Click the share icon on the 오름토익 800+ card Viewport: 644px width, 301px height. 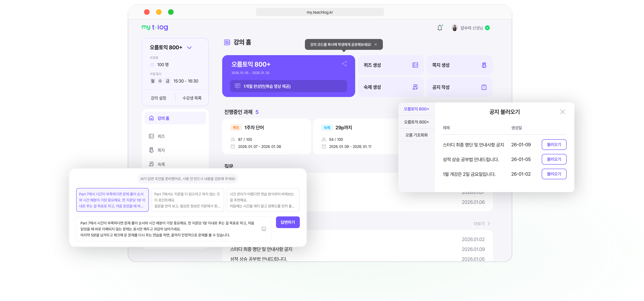pos(344,64)
